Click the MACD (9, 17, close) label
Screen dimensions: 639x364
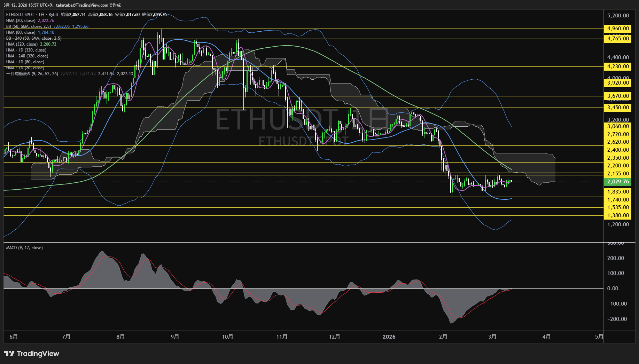pyautogui.click(x=24, y=248)
